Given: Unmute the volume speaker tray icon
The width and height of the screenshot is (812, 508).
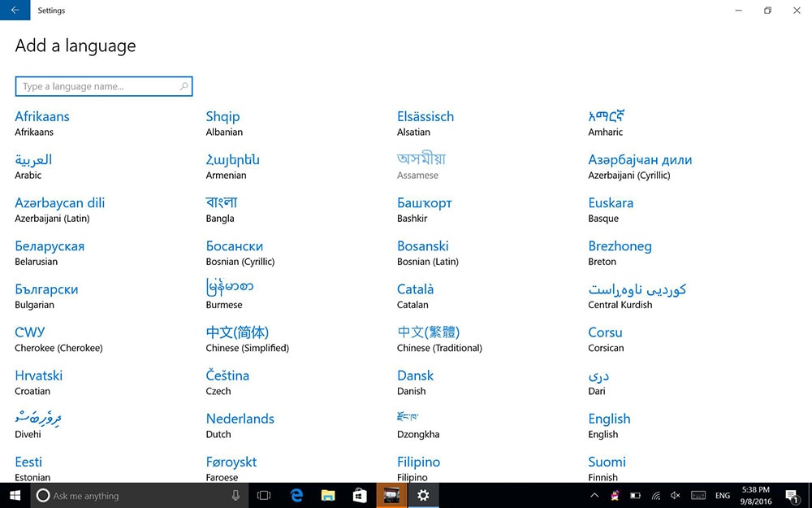Looking at the screenshot, I should (x=676, y=495).
